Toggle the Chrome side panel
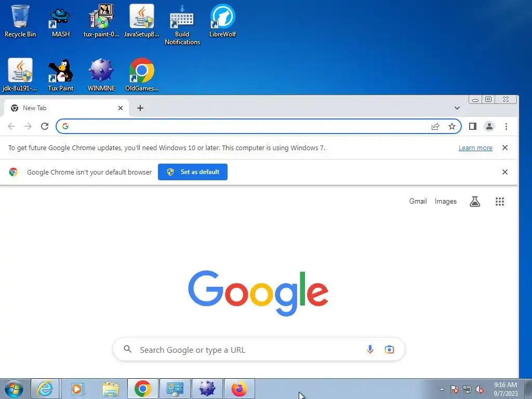The height and width of the screenshot is (399, 532). (473, 127)
